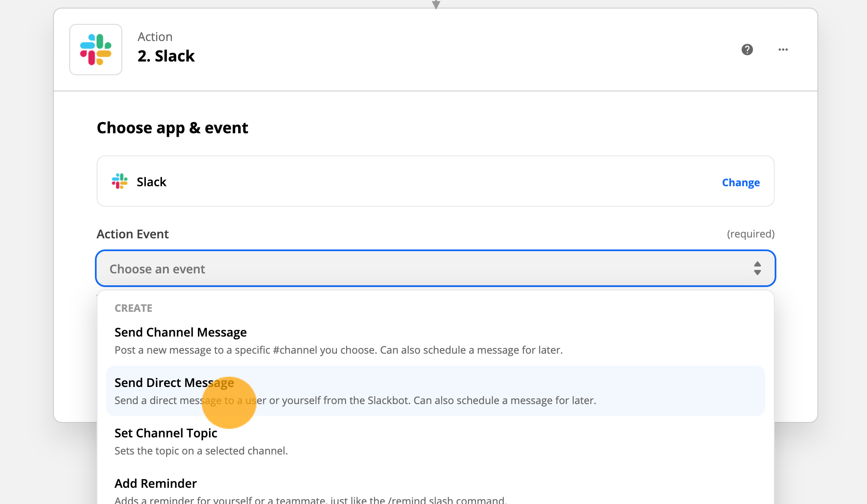
Task: Open the three-dot more options menu
Action: (x=783, y=50)
